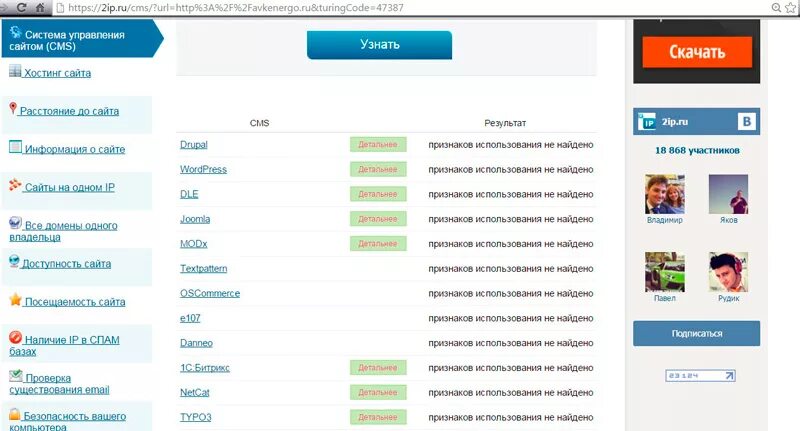
Task: Open the zoom magnifier icon in address bar
Action: tap(777, 8)
